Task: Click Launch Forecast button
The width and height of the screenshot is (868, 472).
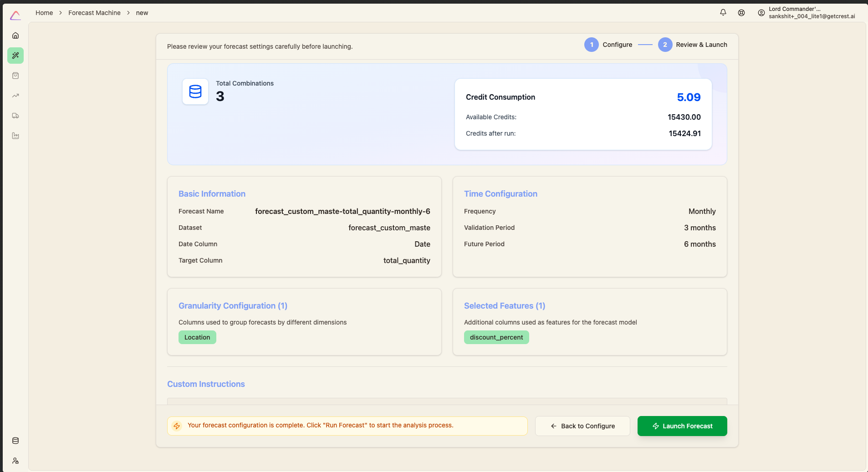Action: pos(682,426)
